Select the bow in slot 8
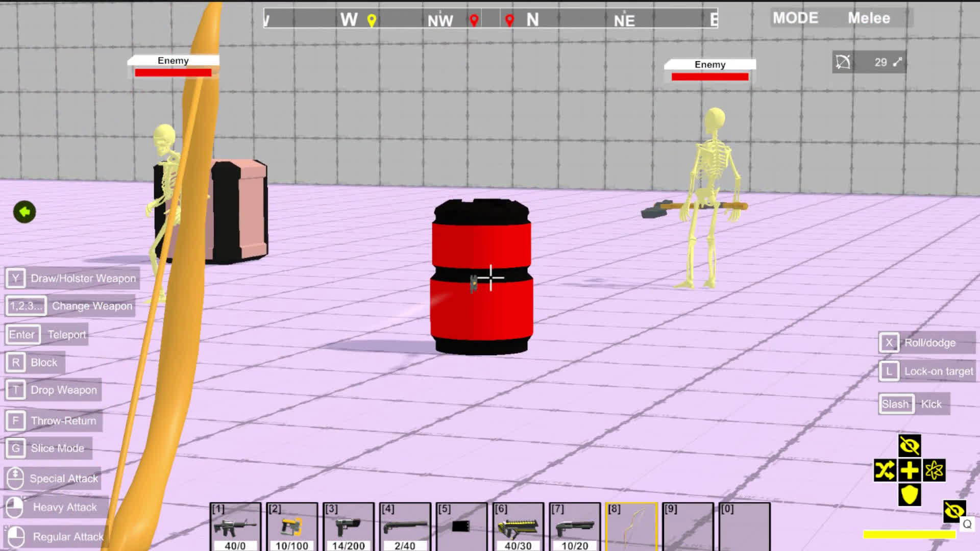This screenshot has width=980, height=551. click(631, 527)
